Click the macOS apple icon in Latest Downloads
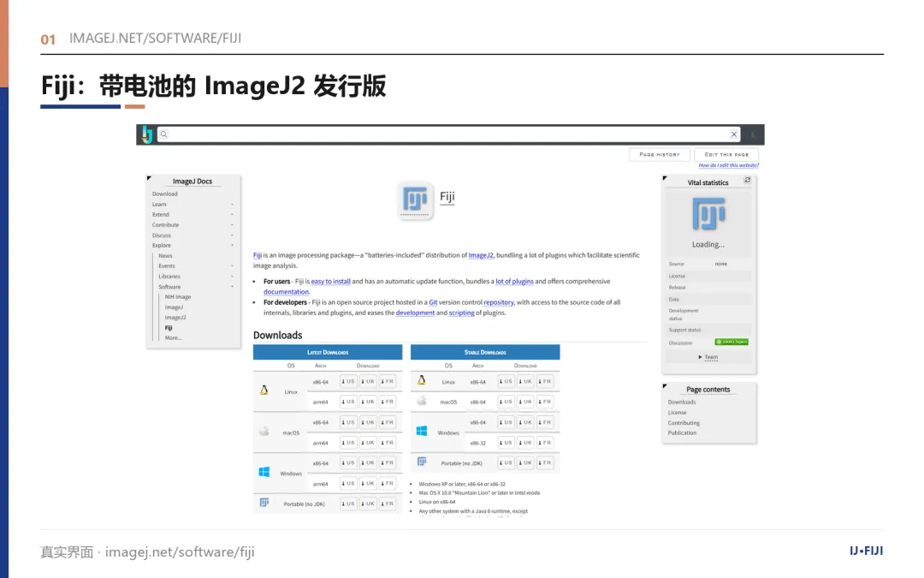The height and width of the screenshot is (578, 924). pos(264,431)
